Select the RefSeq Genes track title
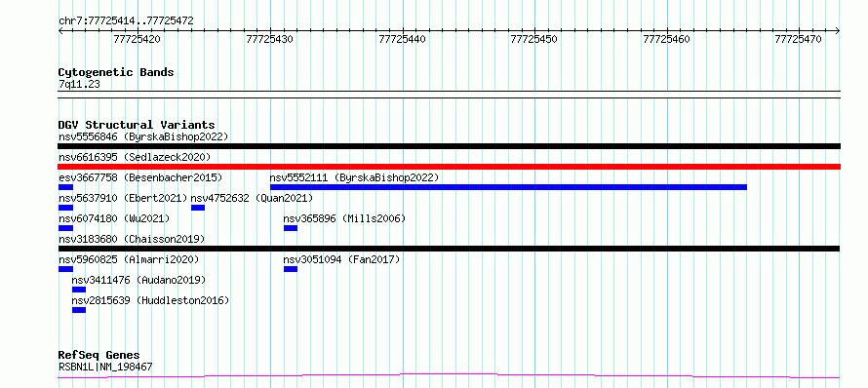This screenshot has height=388, width=868. (99, 356)
